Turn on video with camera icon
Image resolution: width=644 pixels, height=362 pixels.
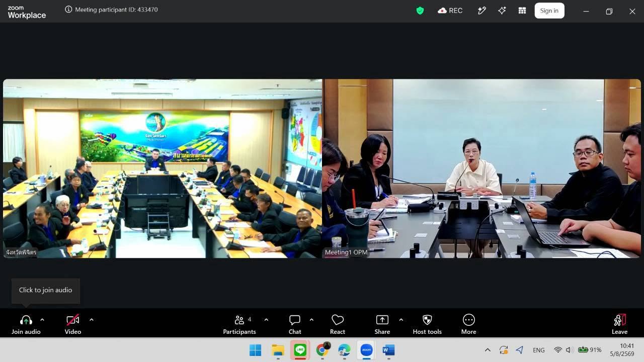[x=73, y=320]
